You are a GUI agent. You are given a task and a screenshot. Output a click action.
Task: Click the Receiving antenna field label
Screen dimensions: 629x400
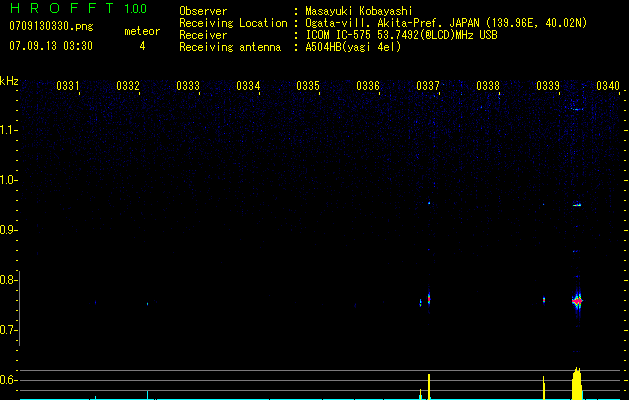click(230, 47)
